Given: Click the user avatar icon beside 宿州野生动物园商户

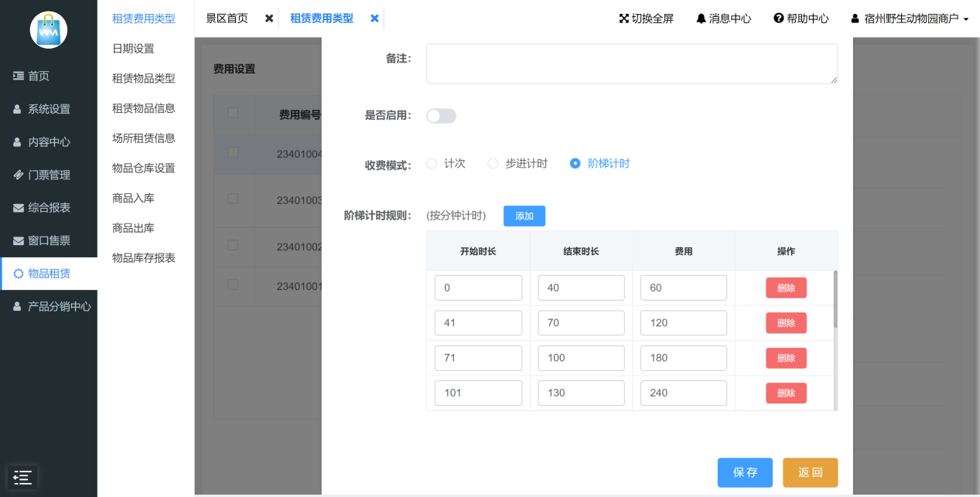Looking at the screenshot, I should coord(855,19).
